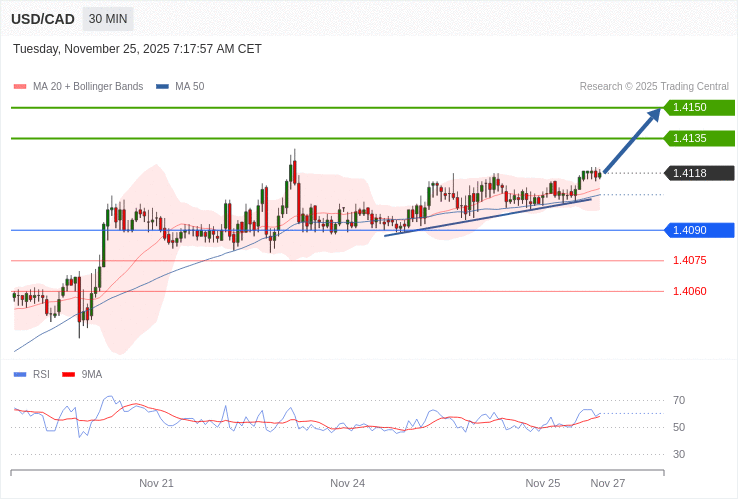This screenshot has width=738, height=500.
Task: Select the 1.4150 resistance price tag
Action: tap(699, 107)
